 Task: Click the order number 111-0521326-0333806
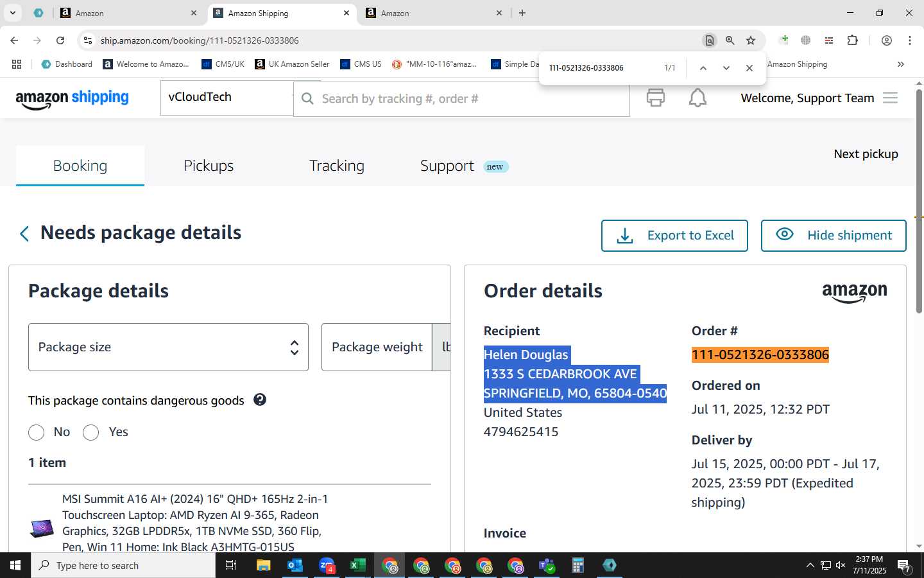pos(760,355)
